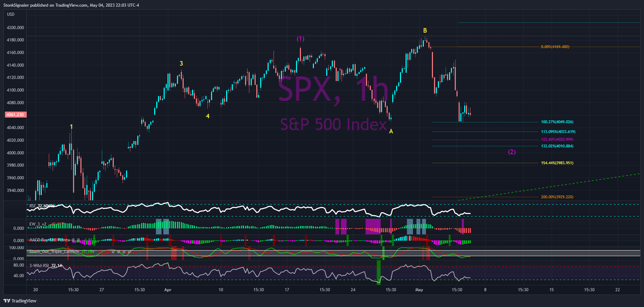644x307 pixels.
Task: Click the 154.44%(3983.951) Fibonacci label
Action: [557, 163]
